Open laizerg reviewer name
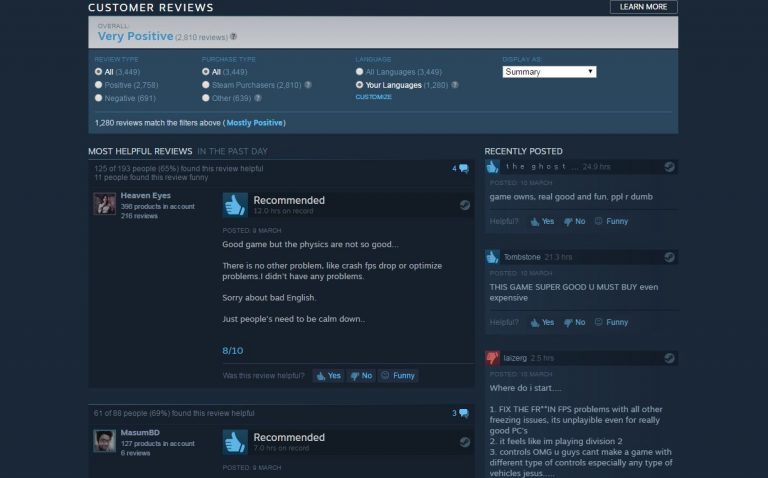Viewport: 768px width, 478px height. pos(515,358)
